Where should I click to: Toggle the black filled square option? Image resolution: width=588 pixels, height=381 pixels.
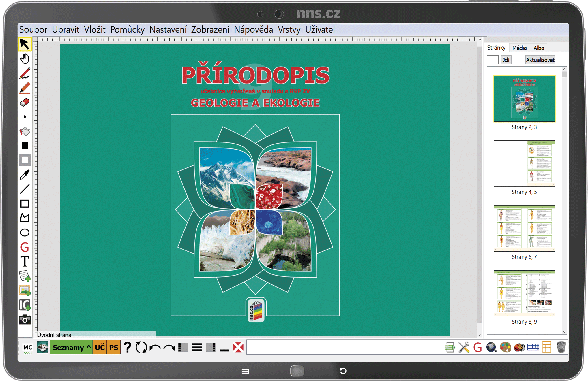point(25,146)
